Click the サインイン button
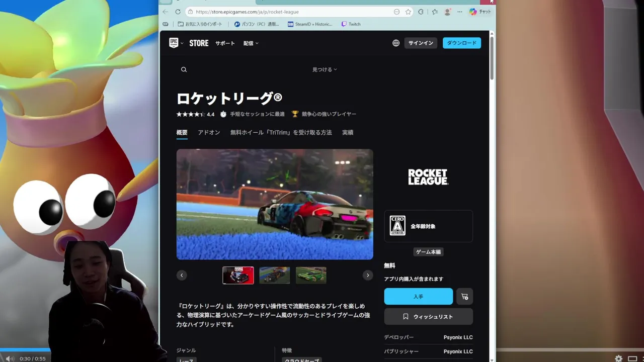 [421, 43]
